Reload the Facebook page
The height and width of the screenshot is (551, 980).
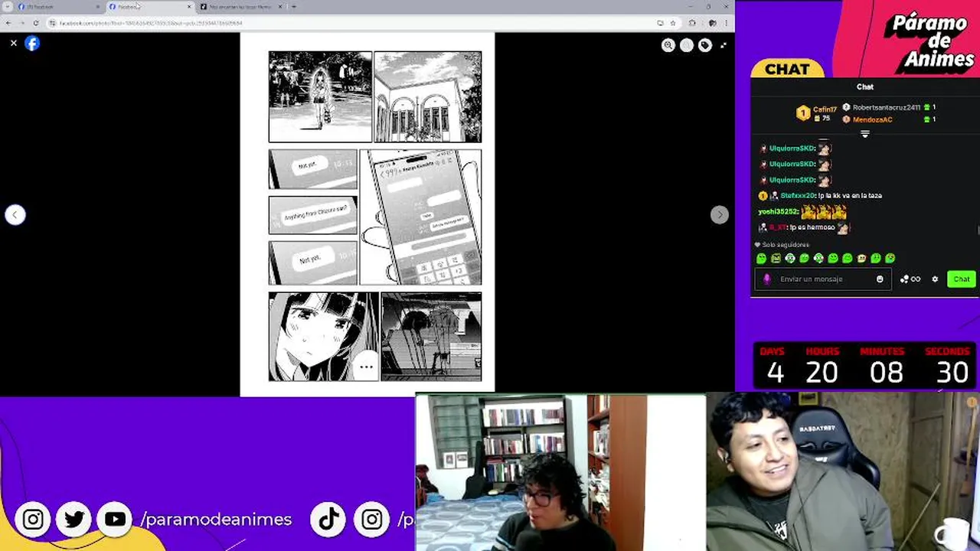(x=36, y=23)
